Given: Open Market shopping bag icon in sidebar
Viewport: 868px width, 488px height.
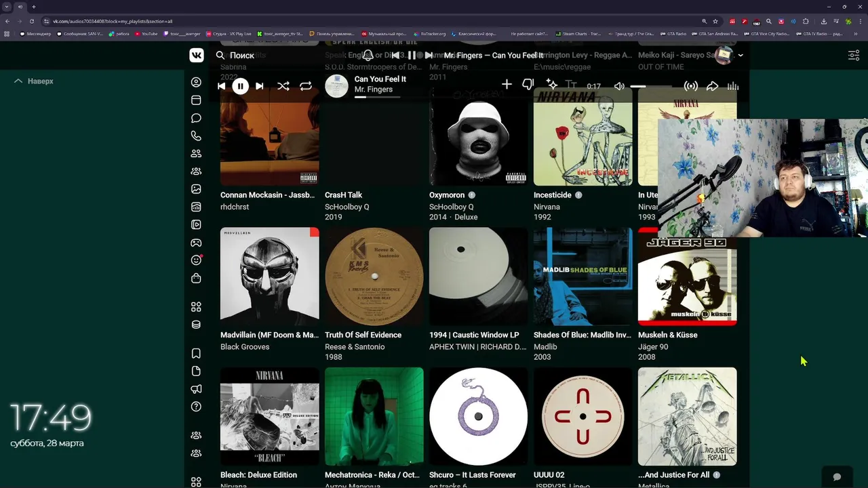Looking at the screenshot, I should click(x=196, y=278).
